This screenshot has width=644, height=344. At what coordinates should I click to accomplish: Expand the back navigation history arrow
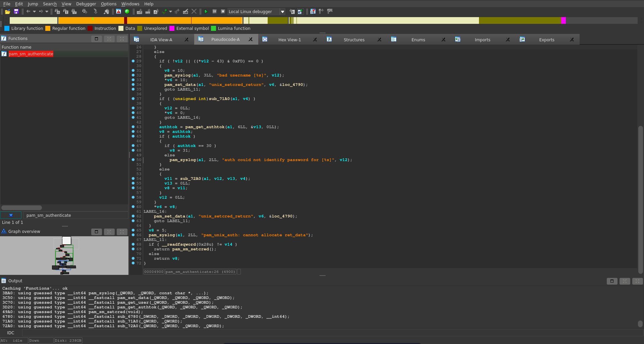coord(34,12)
